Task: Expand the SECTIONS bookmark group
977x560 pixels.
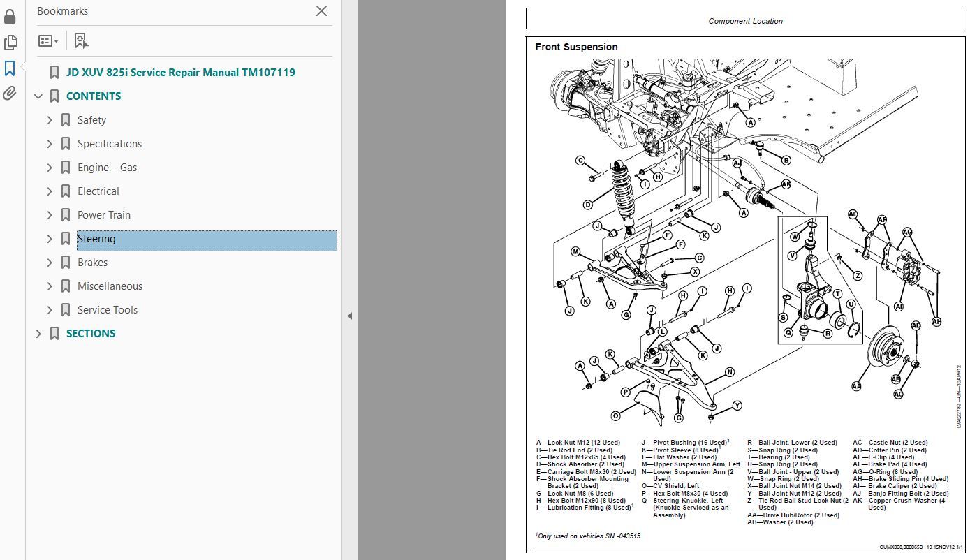Action: 38,334
